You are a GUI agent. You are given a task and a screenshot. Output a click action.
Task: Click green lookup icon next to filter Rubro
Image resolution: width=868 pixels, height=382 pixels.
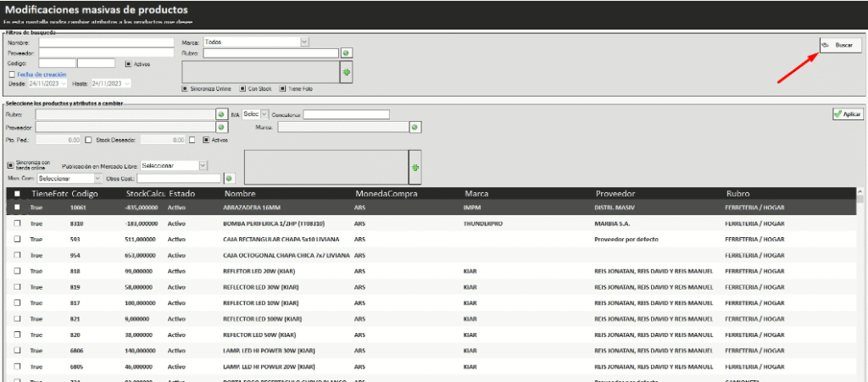pos(346,53)
